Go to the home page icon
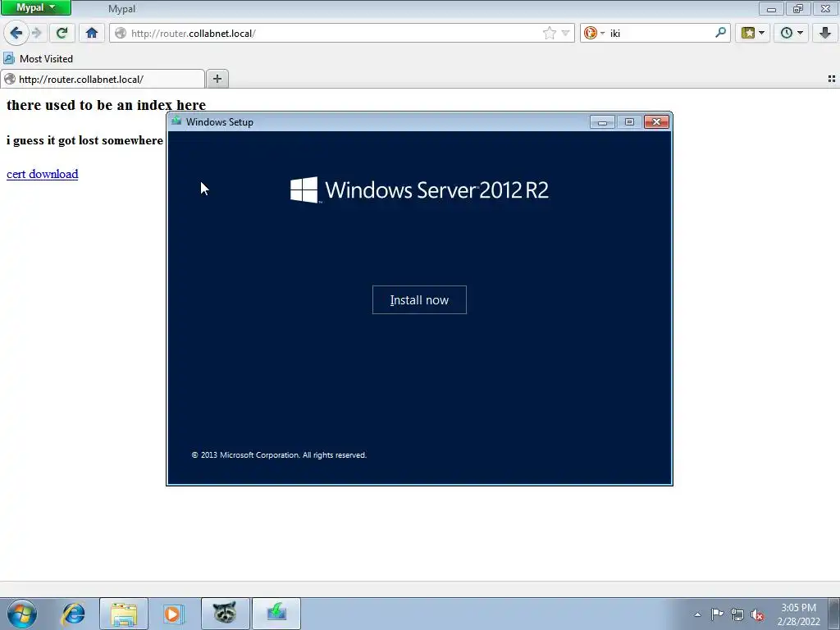This screenshot has width=840, height=630. point(92,33)
